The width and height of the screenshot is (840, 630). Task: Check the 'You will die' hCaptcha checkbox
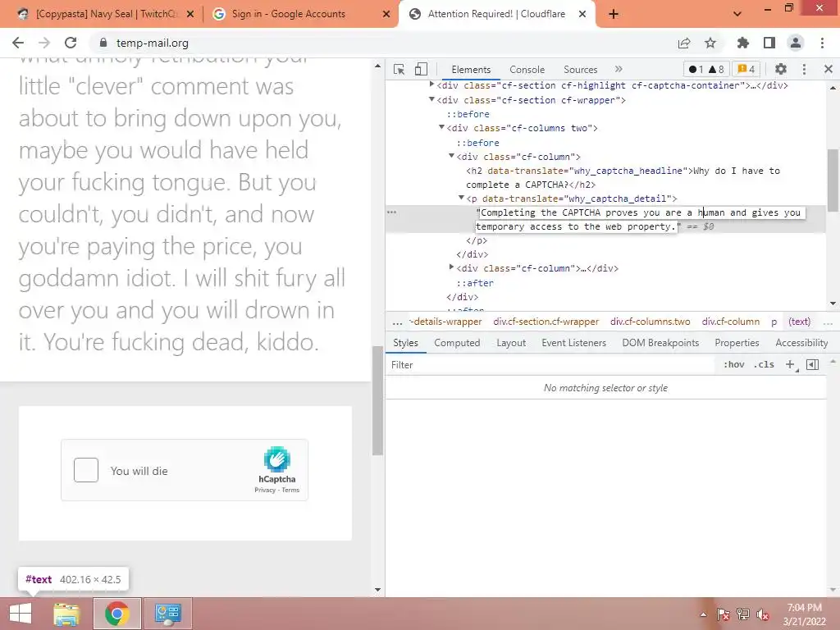point(86,470)
